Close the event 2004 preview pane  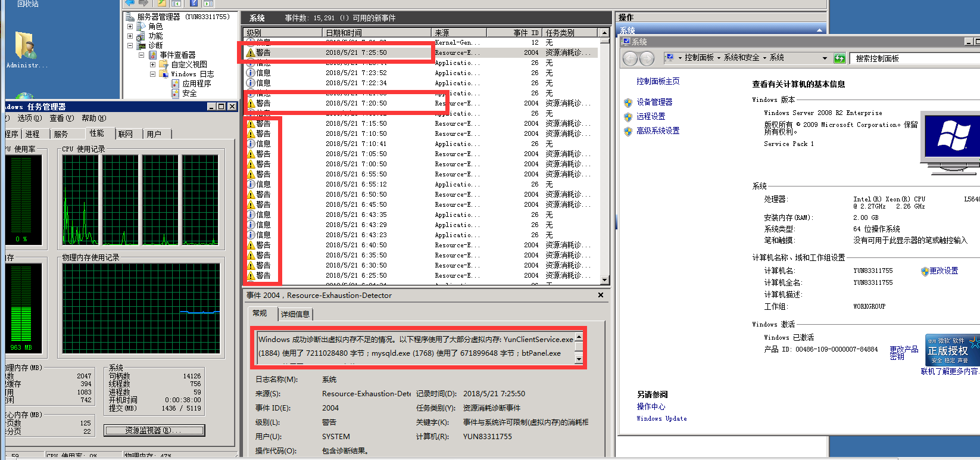click(601, 295)
